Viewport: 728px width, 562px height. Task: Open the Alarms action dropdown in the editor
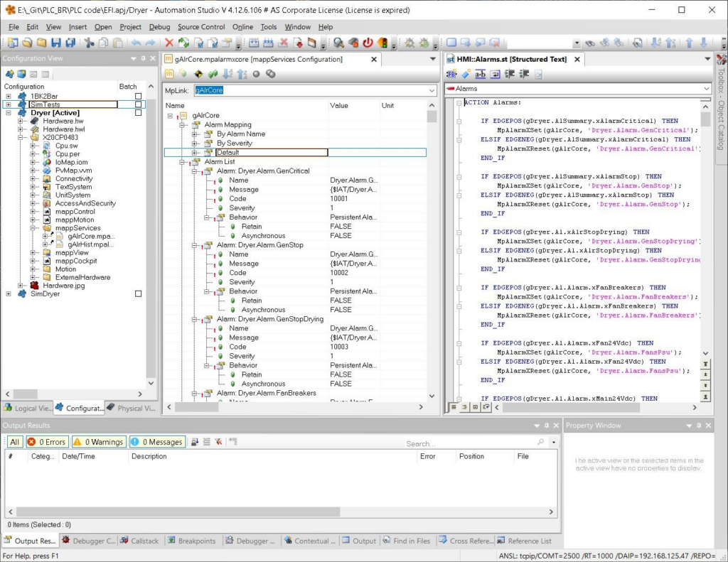coord(705,89)
